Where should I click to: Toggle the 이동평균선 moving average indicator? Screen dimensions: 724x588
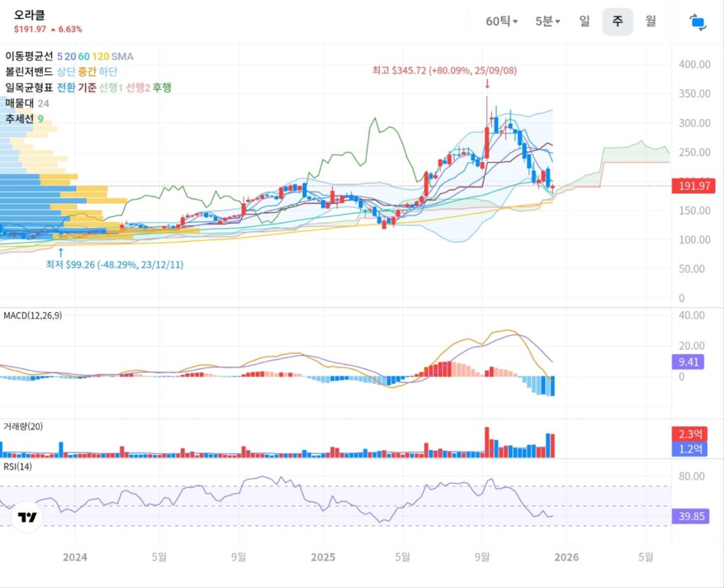point(29,56)
